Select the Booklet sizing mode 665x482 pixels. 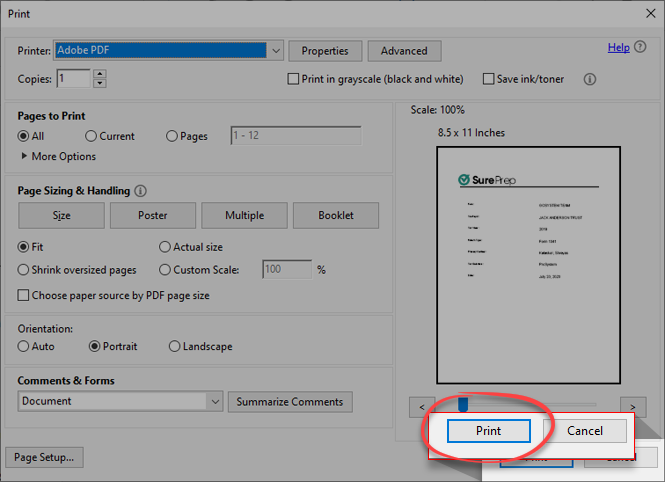point(335,215)
